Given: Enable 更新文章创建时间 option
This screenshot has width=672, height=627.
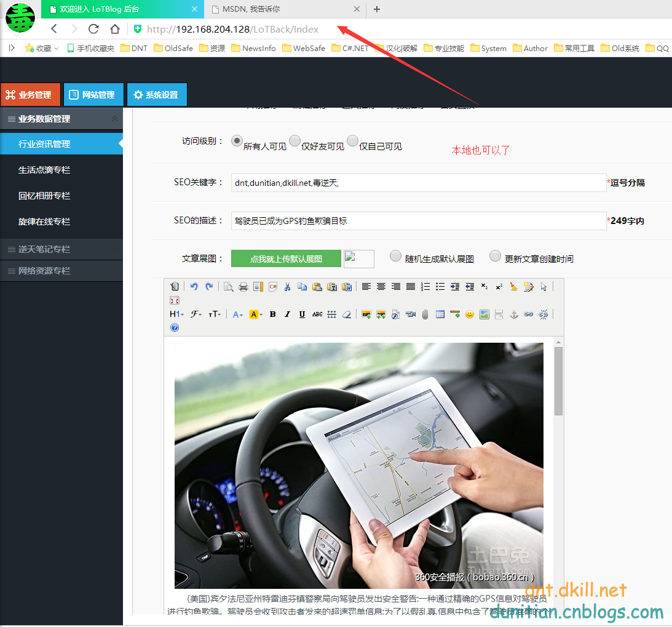Looking at the screenshot, I should coord(495,256).
